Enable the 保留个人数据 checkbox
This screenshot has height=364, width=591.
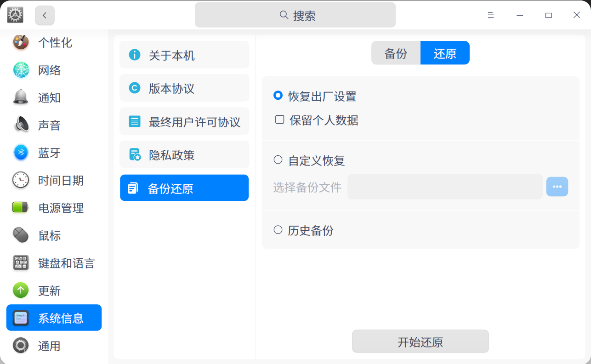click(279, 120)
